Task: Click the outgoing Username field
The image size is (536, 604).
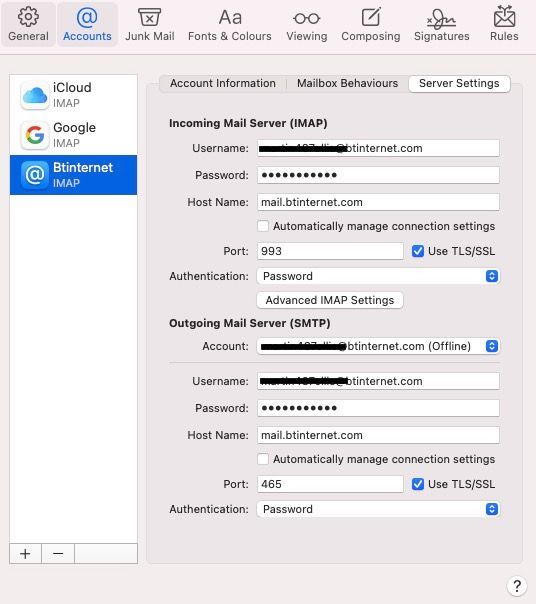Action: pos(378,381)
